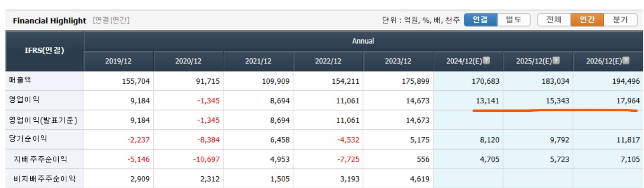Click the 2021/12 column header

coord(258,61)
